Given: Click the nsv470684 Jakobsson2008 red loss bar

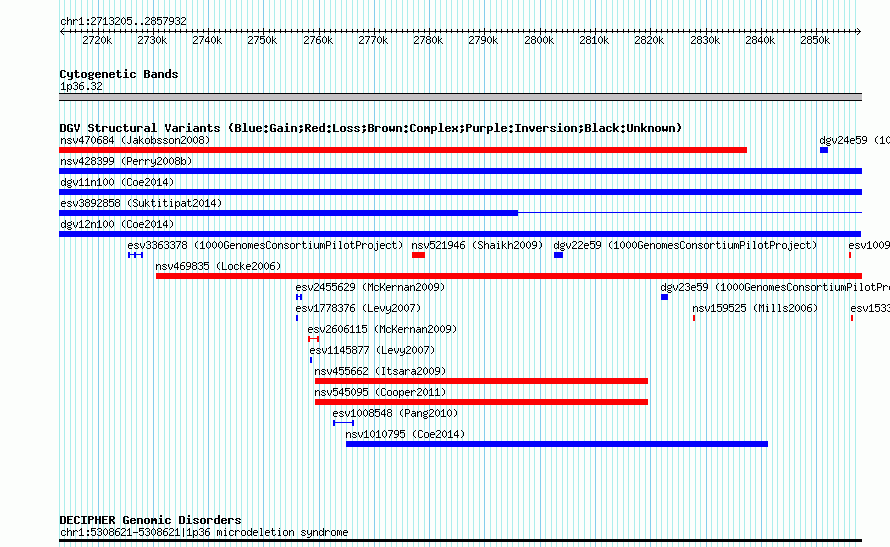Looking at the screenshot, I should [x=403, y=150].
